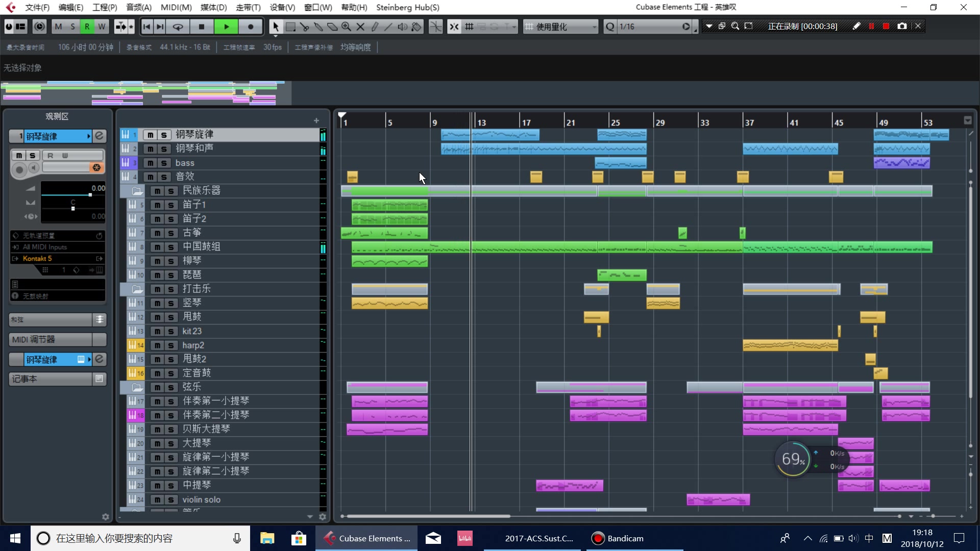Select the Split scissors tool
This screenshot has height=551, width=980.
click(x=304, y=27)
